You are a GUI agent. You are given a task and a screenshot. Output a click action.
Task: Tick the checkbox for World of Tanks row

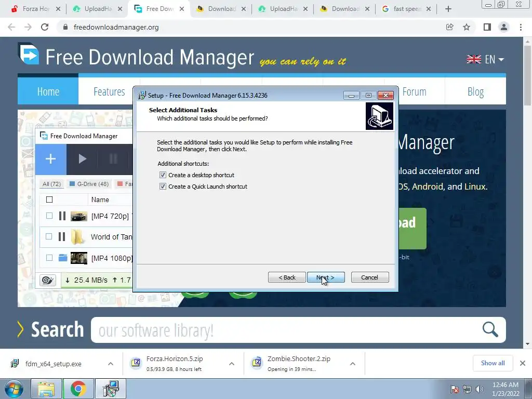coord(49,236)
